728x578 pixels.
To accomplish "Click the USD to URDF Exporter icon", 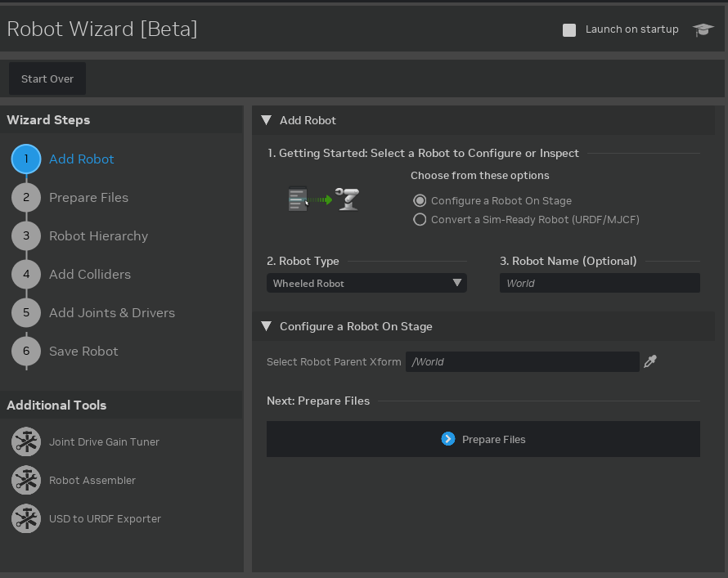I will tap(26, 518).
